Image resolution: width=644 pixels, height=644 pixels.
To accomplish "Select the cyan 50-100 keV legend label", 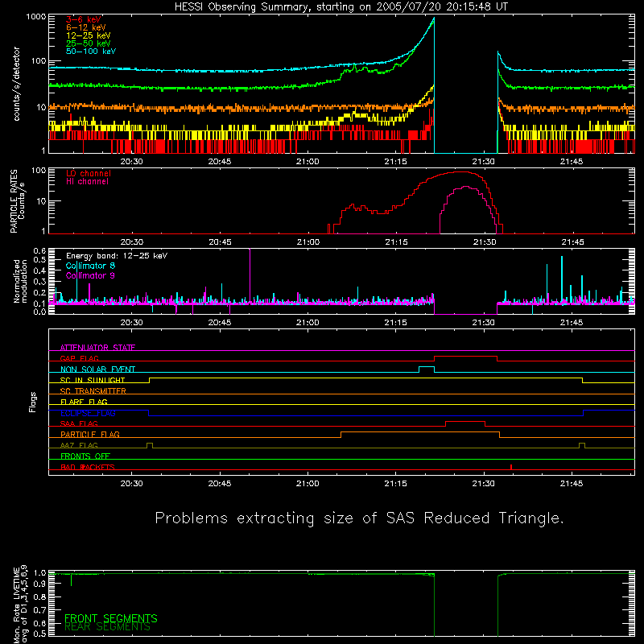I will [x=91, y=52].
